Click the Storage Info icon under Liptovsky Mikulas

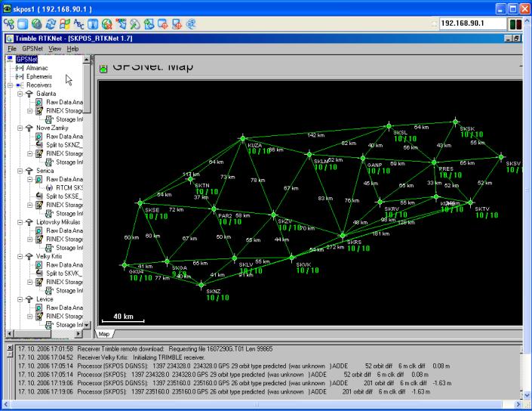(49, 248)
